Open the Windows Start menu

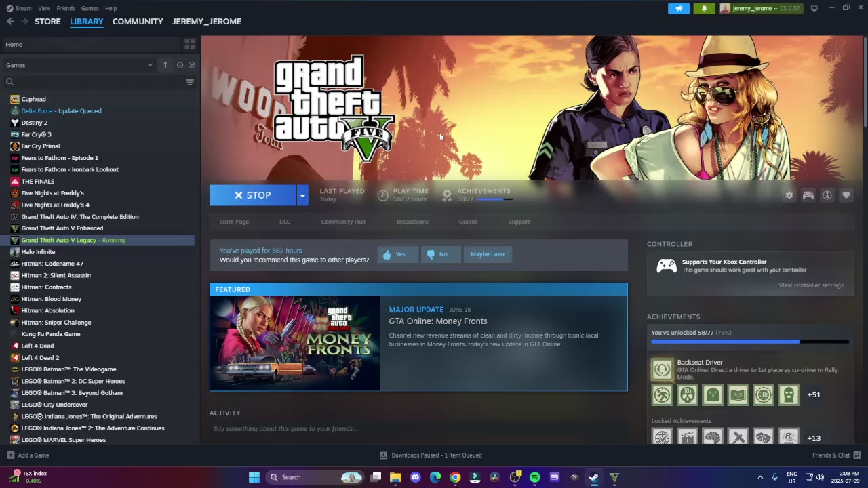254,477
